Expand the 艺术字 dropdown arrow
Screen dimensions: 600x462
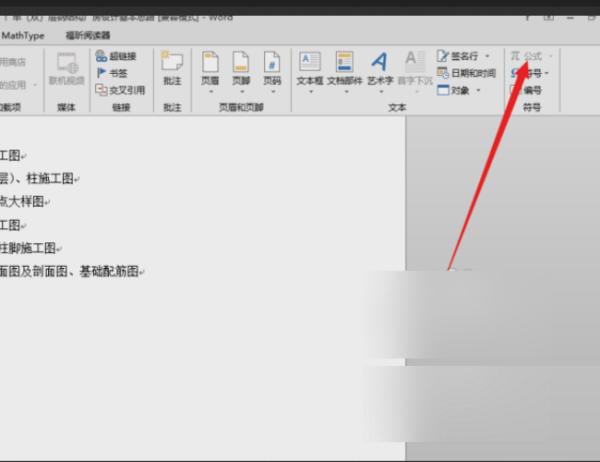click(381, 92)
